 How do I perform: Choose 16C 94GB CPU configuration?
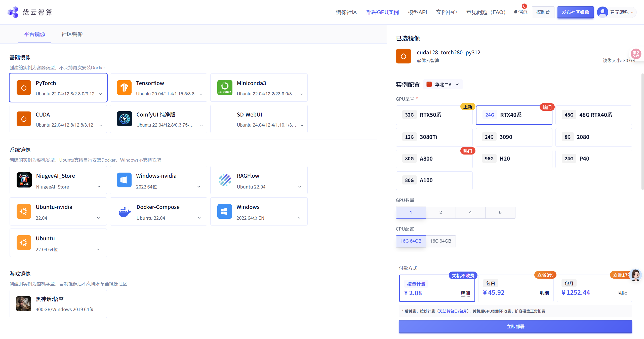440,241
